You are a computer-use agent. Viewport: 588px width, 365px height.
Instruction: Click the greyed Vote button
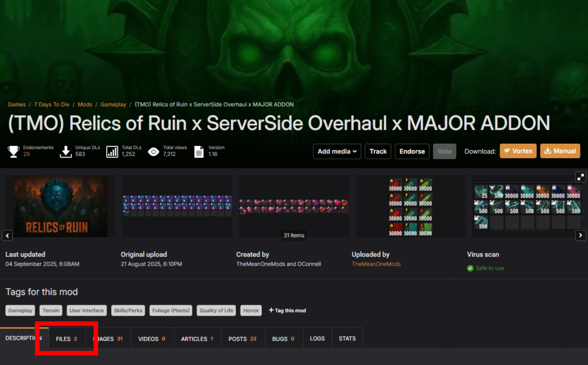(x=444, y=151)
